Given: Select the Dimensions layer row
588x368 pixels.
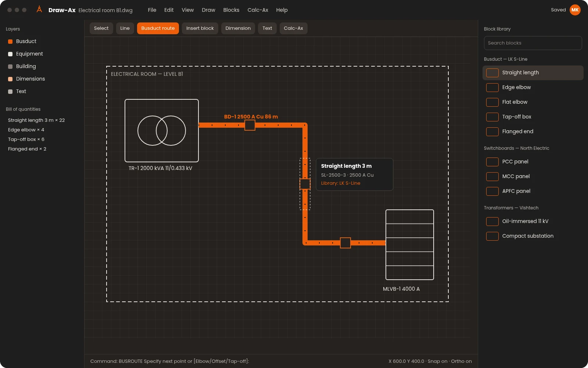Looking at the screenshot, I should (x=42, y=79).
